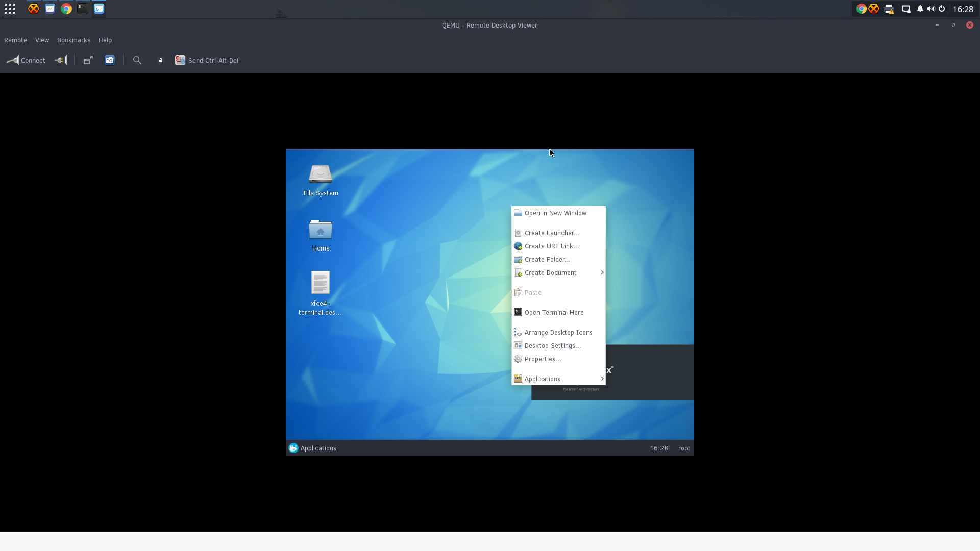Click the orange hexagon icon in system tray
980x551 pixels.
[x=874, y=9]
